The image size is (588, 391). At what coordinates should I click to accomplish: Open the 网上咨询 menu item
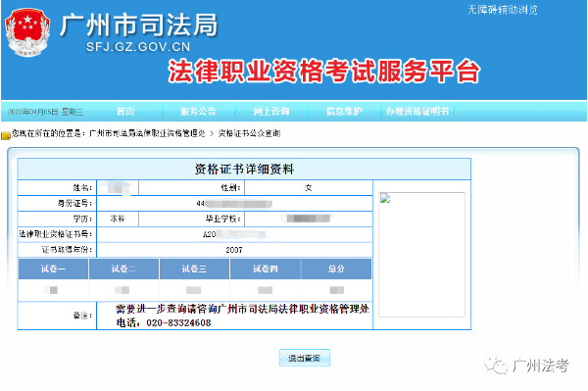coord(271,112)
